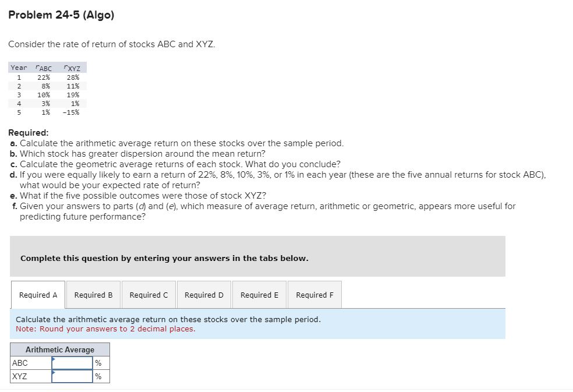Switch to the Required F tab

(x=314, y=295)
